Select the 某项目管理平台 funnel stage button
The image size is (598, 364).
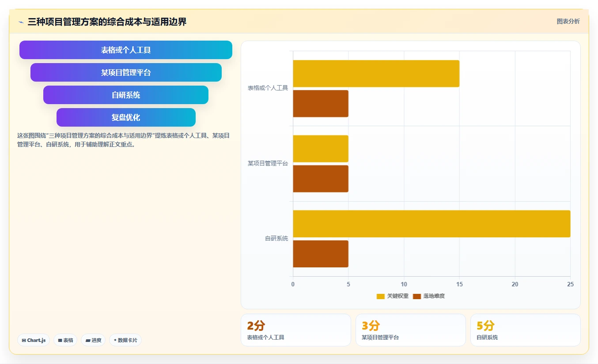[126, 72]
